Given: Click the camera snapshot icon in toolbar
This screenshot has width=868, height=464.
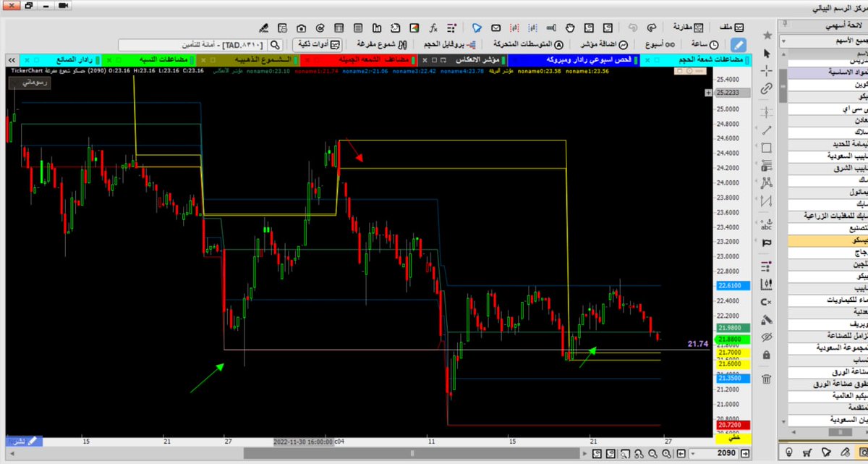Looking at the screenshot, I should [300, 28].
